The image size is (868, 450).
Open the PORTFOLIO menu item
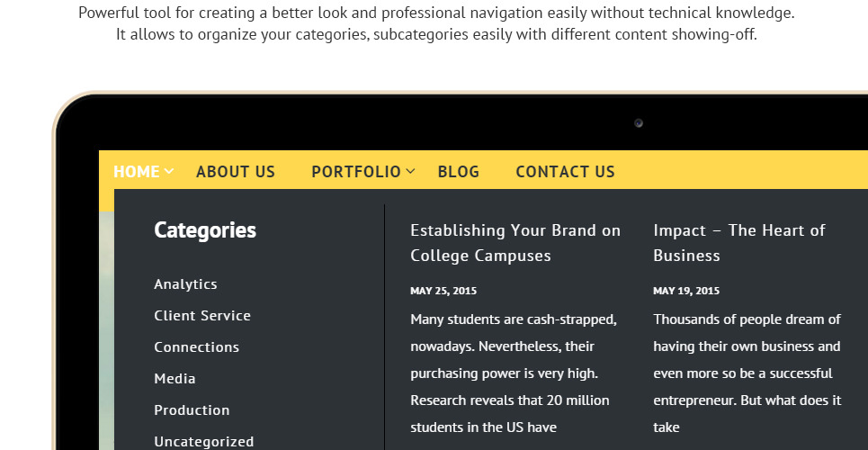coord(356,172)
